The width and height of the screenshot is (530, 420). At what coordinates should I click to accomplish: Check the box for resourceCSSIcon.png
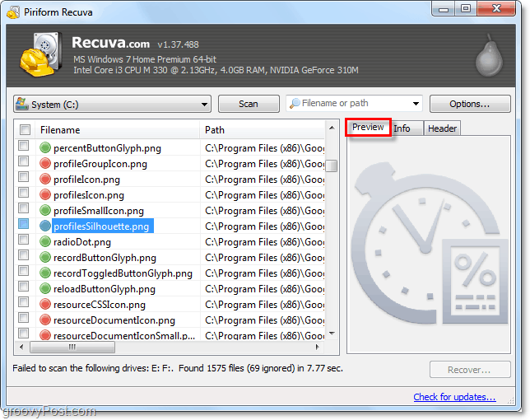(23, 301)
